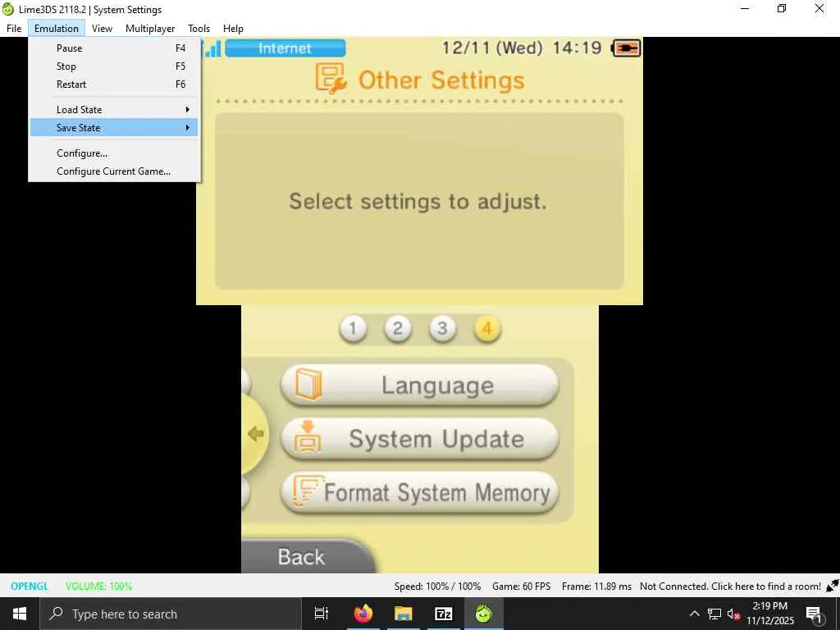This screenshot has width=840, height=630.
Task: Click the Format System Memory icon
Action: [x=308, y=491]
